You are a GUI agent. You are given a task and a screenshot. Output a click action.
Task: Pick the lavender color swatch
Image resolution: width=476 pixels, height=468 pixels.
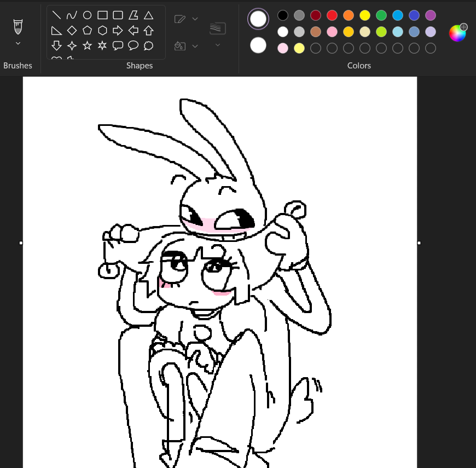pyautogui.click(x=431, y=32)
